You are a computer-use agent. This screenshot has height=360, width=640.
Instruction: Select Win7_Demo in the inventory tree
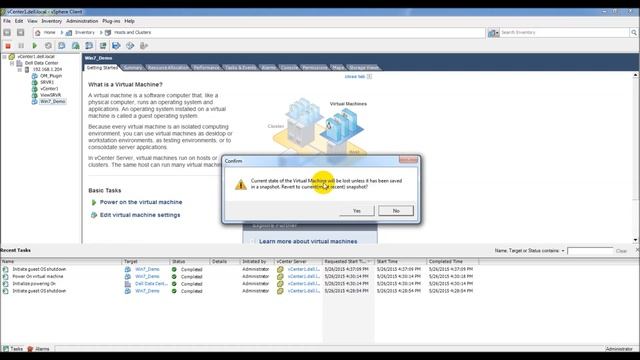click(52, 101)
